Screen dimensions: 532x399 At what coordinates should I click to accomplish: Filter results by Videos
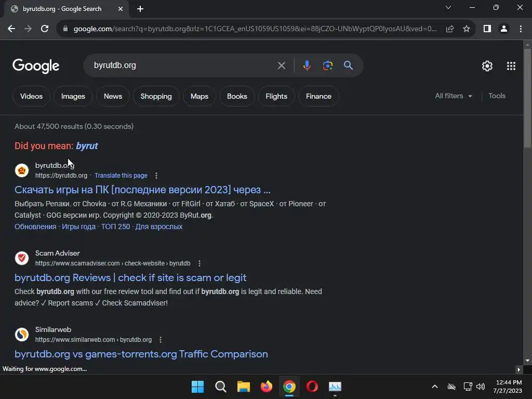pyautogui.click(x=31, y=96)
